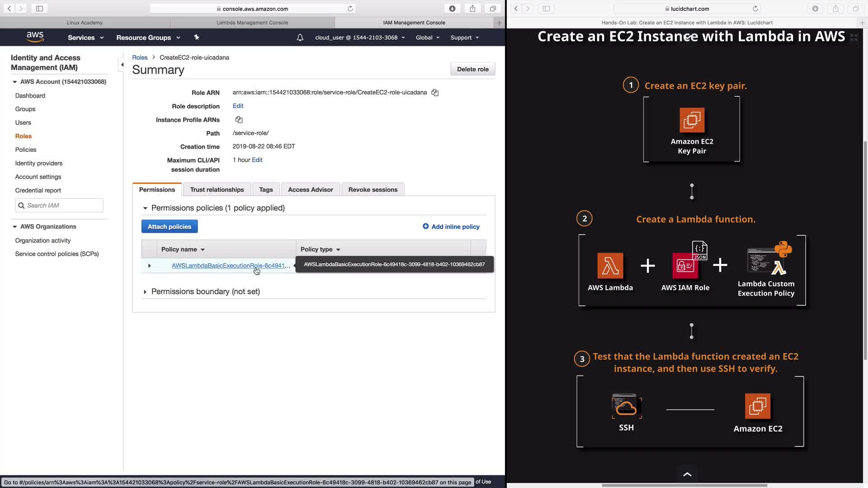The width and height of the screenshot is (868, 488).
Task: Reload the console.aws.amazon.com page
Action: click(x=350, y=9)
